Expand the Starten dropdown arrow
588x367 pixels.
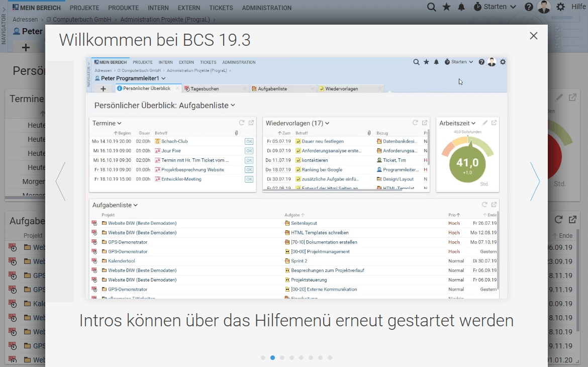point(513,7)
